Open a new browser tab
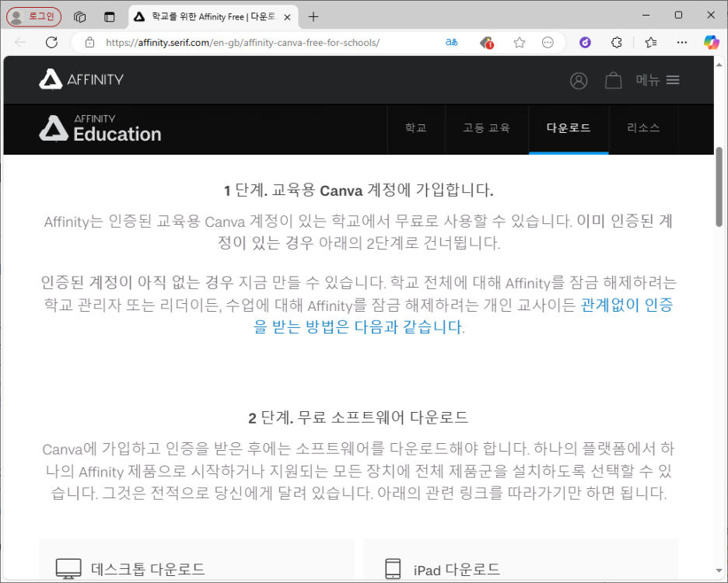This screenshot has width=728, height=583. [313, 16]
